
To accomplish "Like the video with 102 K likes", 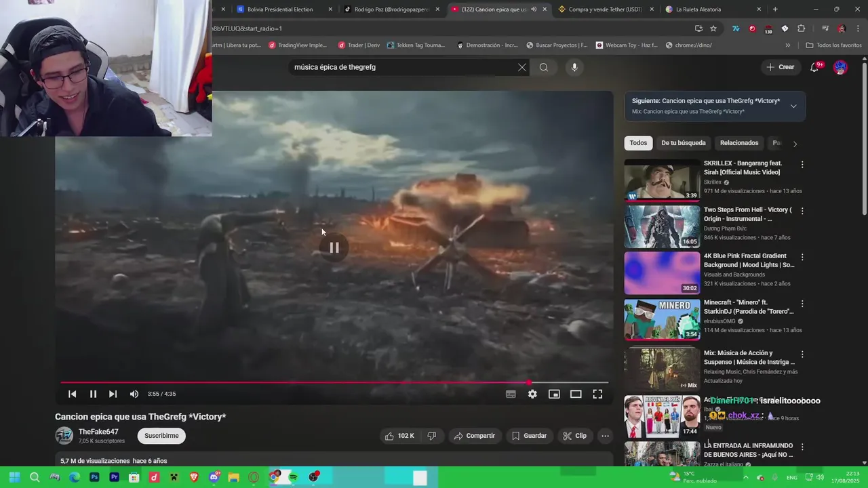I will point(400,436).
